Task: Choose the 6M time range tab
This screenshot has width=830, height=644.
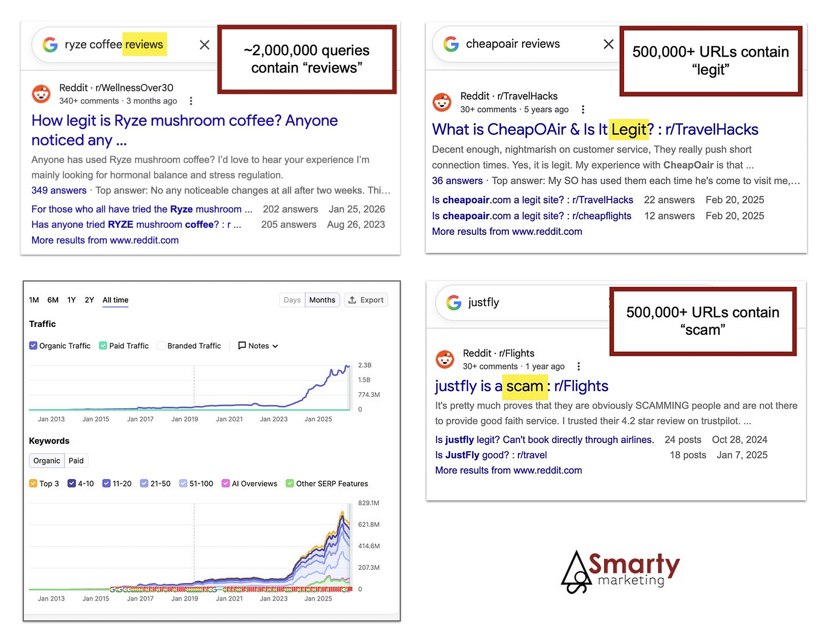Action: coord(53,300)
